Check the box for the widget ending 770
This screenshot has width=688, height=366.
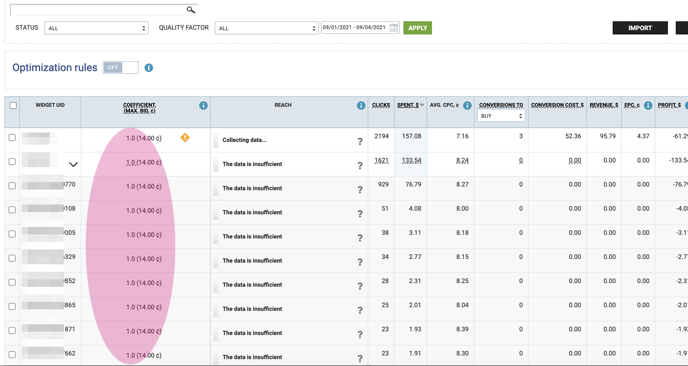pos(12,186)
